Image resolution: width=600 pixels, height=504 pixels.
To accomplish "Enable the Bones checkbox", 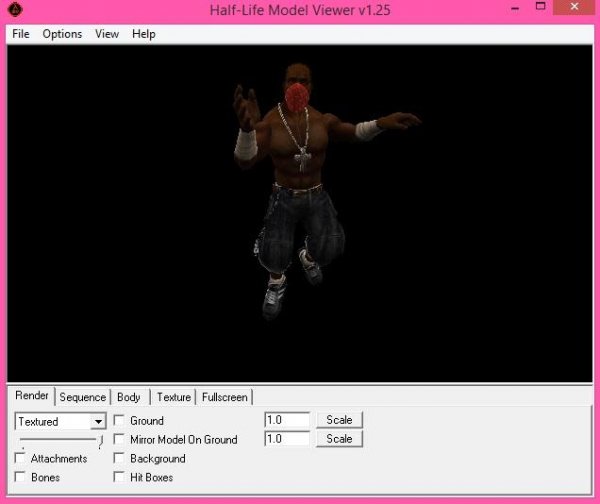I will pyautogui.click(x=20, y=477).
